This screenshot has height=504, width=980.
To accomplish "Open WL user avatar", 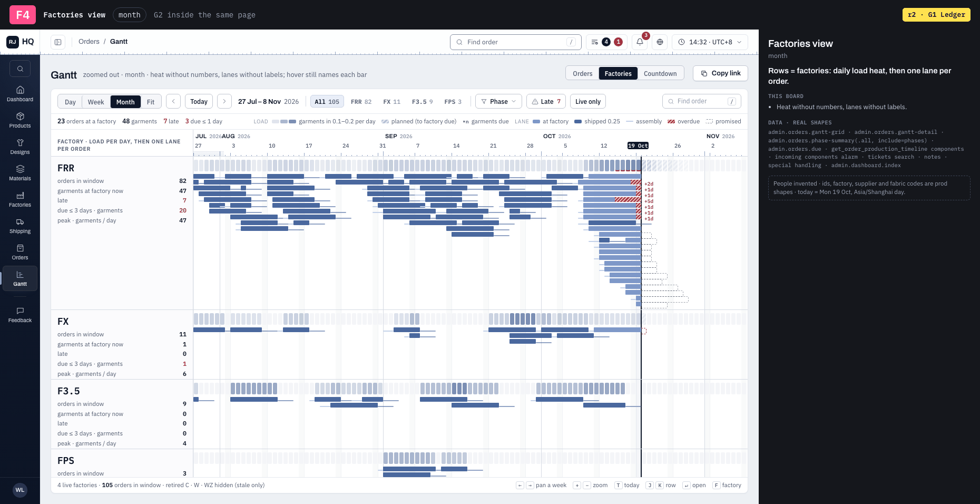I will pos(20,490).
